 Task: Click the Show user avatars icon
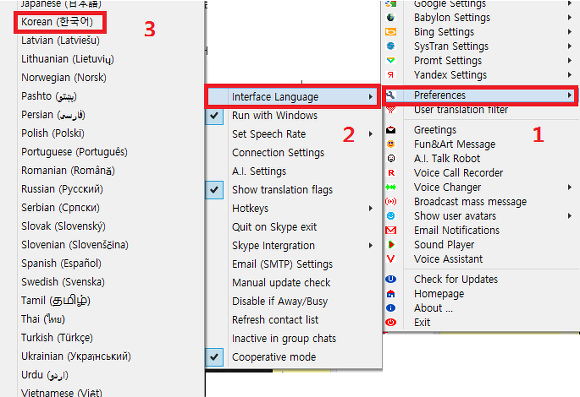tap(391, 216)
